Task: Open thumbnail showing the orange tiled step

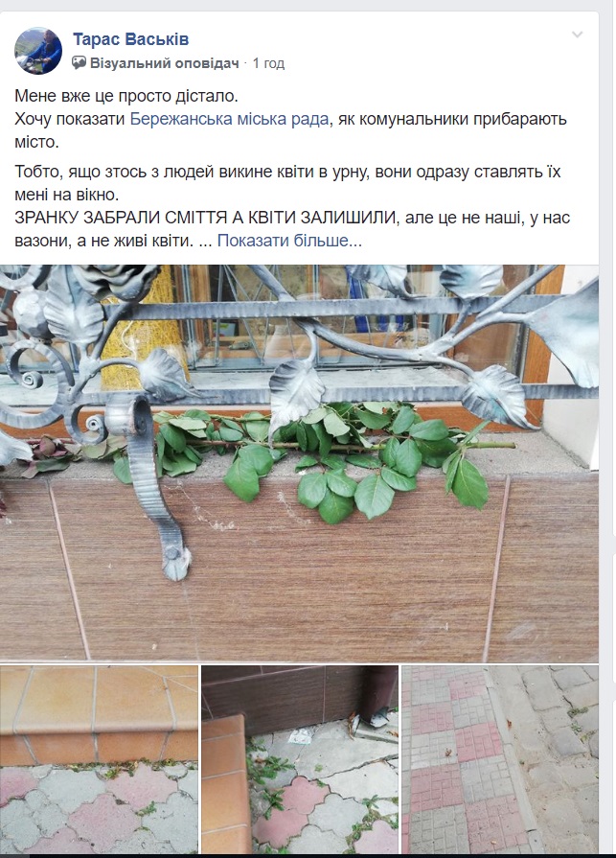Action: [x=99, y=759]
